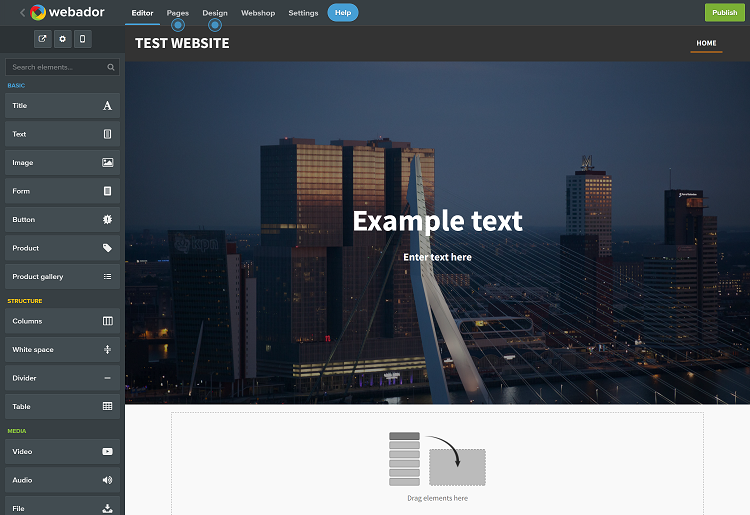
Task: Open the Pages tab
Action: (178, 13)
